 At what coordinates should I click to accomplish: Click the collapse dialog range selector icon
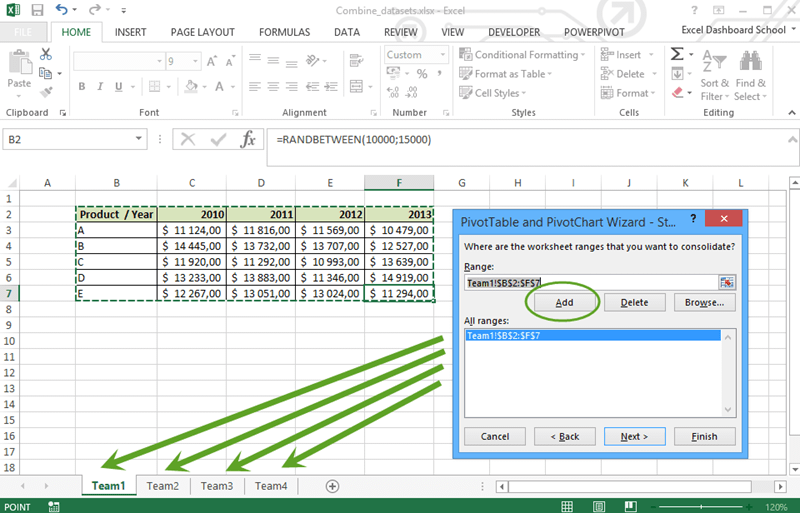tap(727, 282)
